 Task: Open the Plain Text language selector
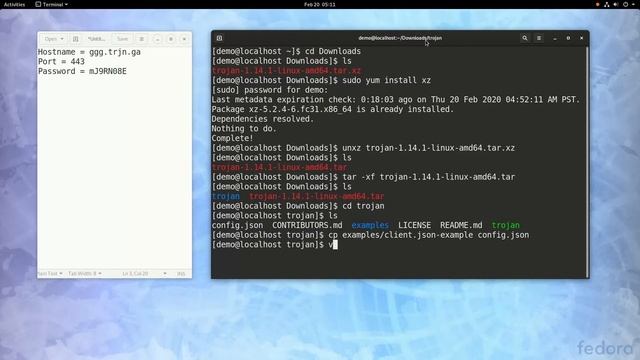coord(49,273)
